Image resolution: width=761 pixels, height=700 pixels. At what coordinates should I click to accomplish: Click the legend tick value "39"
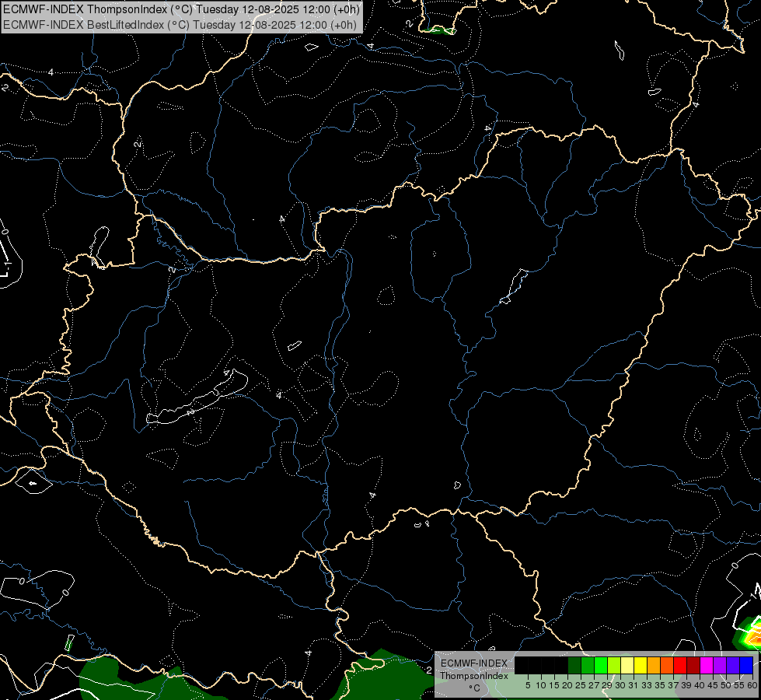point(686,685)
